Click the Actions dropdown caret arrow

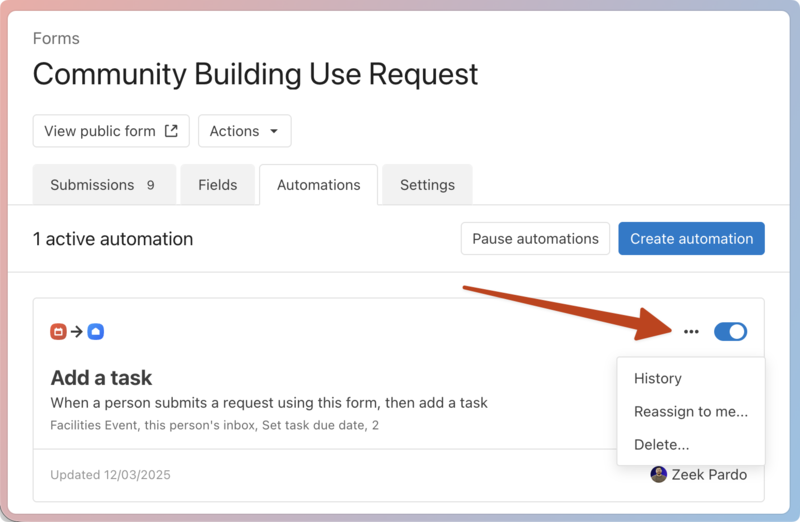click(x=274, y=132)
